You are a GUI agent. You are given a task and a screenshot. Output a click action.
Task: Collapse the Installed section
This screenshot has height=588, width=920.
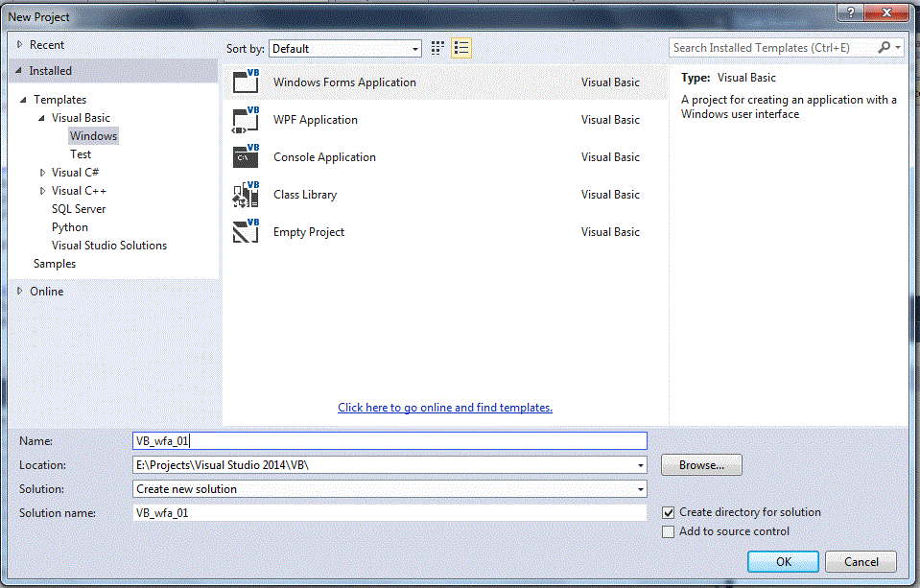(18, 70)
